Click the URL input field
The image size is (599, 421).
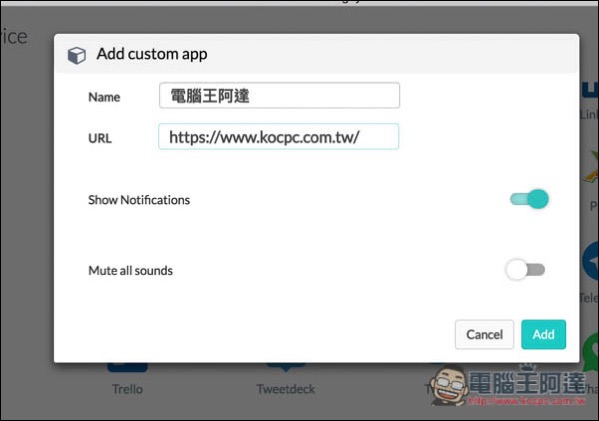coord(278,137)
